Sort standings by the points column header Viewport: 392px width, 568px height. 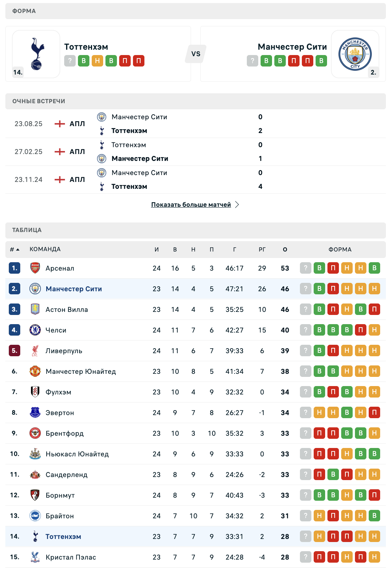point(285,249)
